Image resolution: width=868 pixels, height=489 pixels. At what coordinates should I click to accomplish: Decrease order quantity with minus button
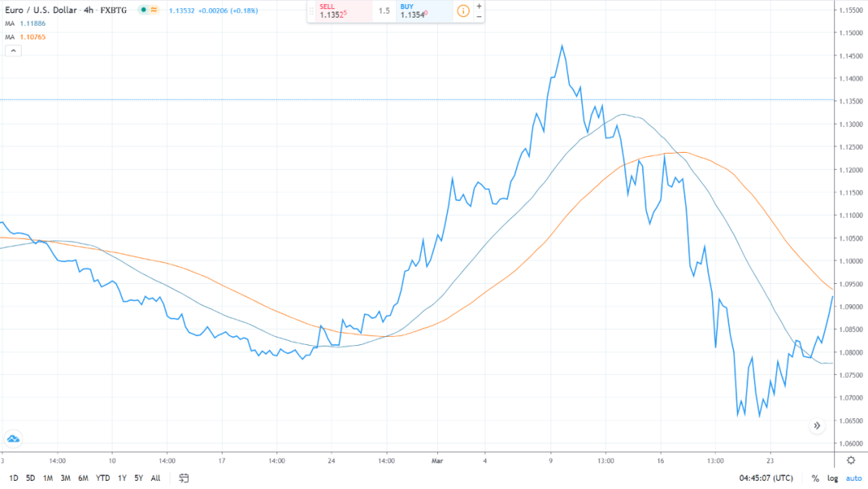(479, 17)
